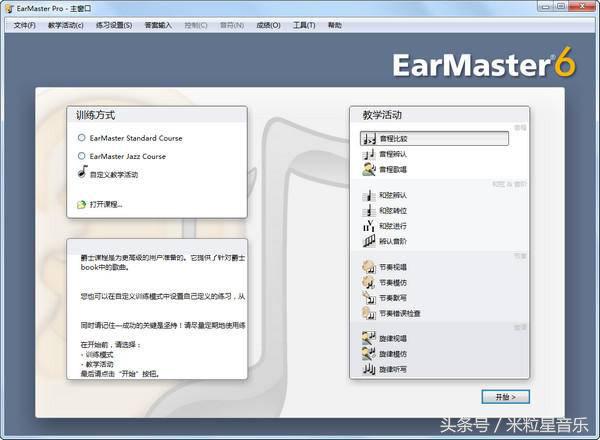
Task: Choose the 自定义教学活动 custom activity option
Action: pyautogui.click(x=108, y=173)
